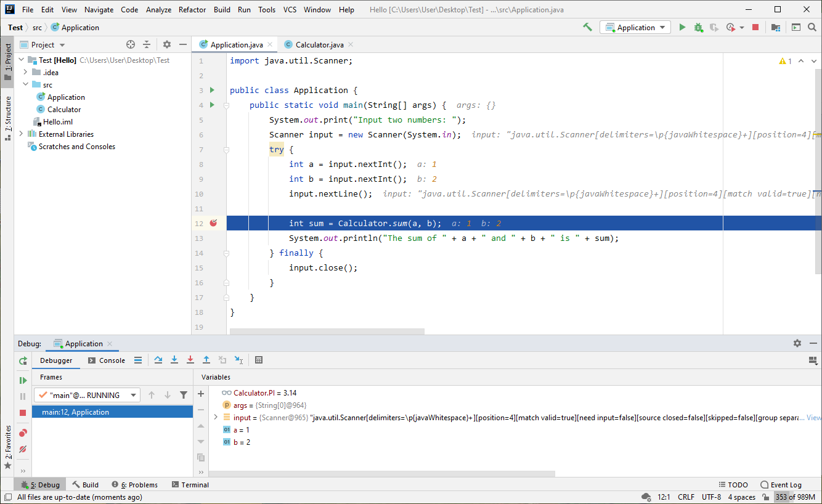Click View Breakpoints double red circle icon
822x504 pixels.
pos(23,433)
